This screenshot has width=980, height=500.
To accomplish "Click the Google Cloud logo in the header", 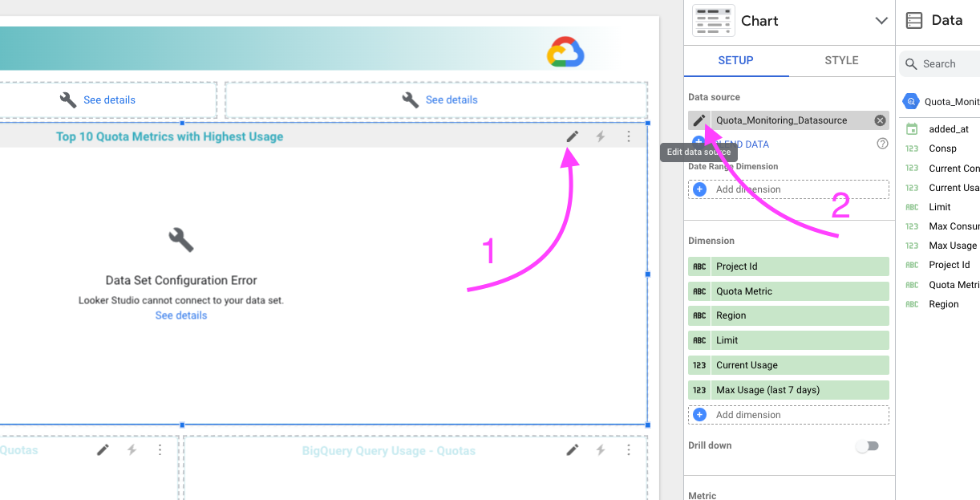I will pyautogui.click(x=565, y=52).
